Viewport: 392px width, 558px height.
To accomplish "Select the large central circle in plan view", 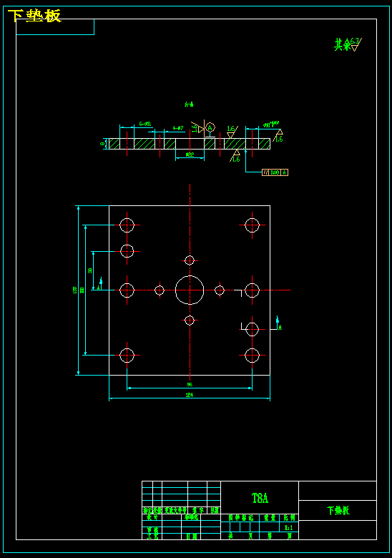I will click(190, 290).
